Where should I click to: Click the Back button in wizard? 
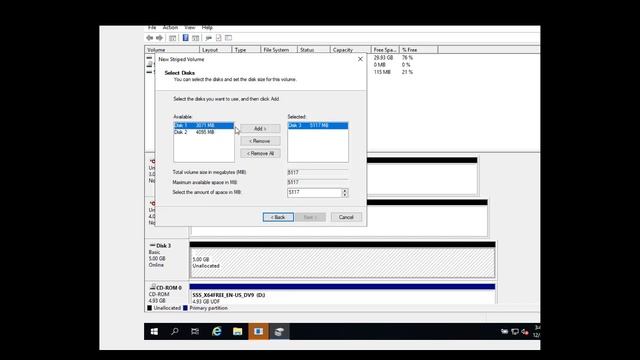click(x=278, y=217)
